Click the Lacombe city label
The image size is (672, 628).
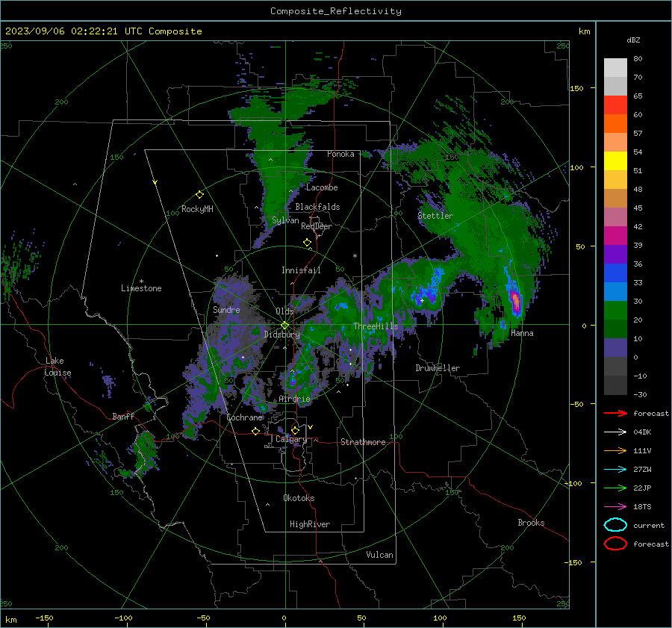tap(322, 187)
